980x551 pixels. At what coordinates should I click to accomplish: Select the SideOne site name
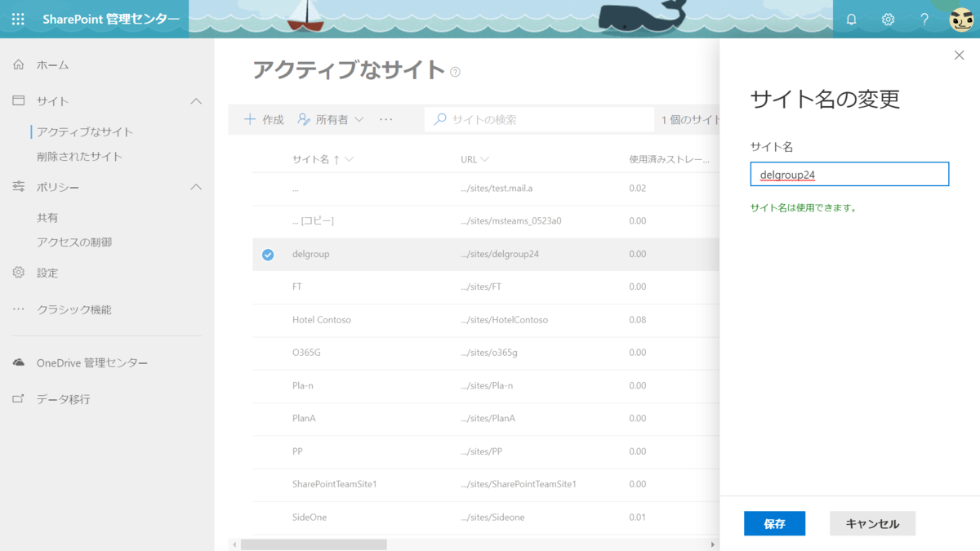310,517
